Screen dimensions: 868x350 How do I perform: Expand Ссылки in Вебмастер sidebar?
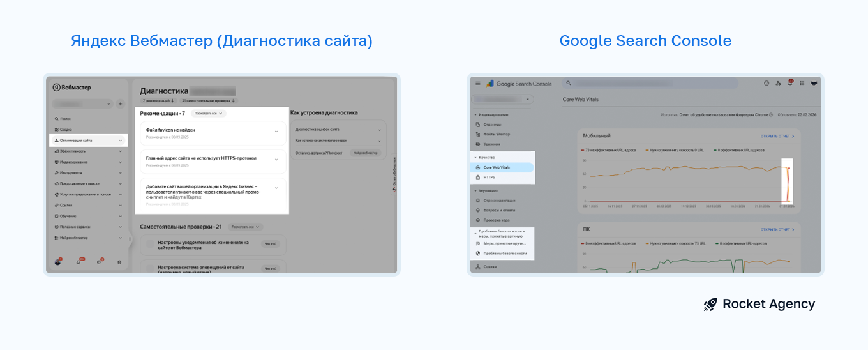(88, 205)
